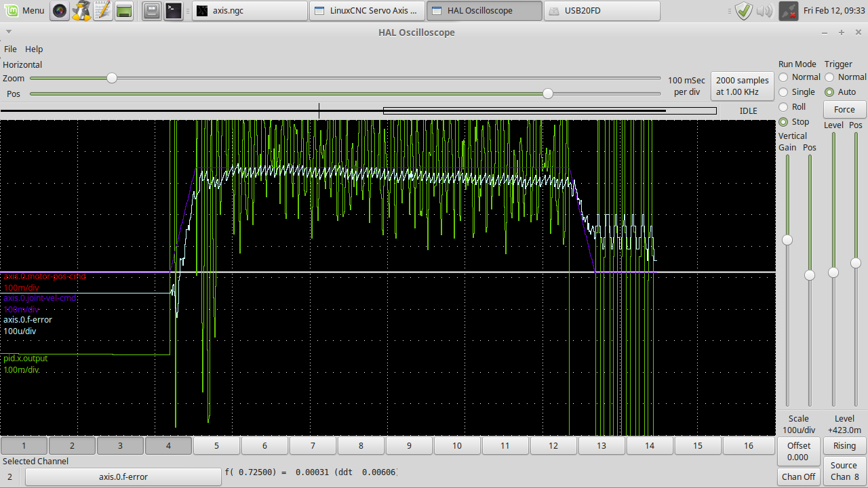Toggle the Rising trigger edge button

(844, 446)
